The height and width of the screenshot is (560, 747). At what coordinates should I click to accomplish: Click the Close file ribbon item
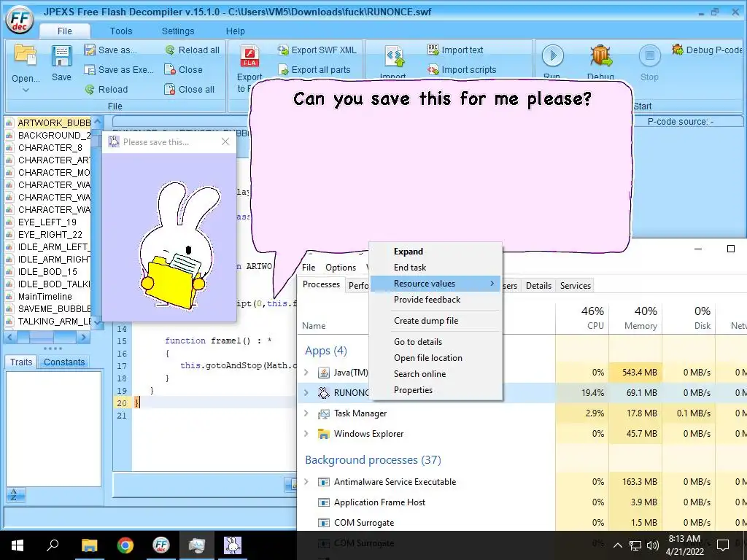(183, 69)
